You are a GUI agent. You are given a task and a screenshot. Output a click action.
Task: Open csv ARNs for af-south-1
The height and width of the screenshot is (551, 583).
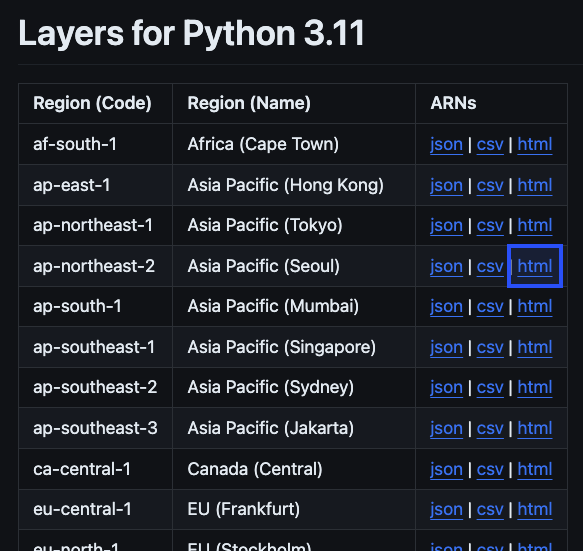tap(490, 144)
